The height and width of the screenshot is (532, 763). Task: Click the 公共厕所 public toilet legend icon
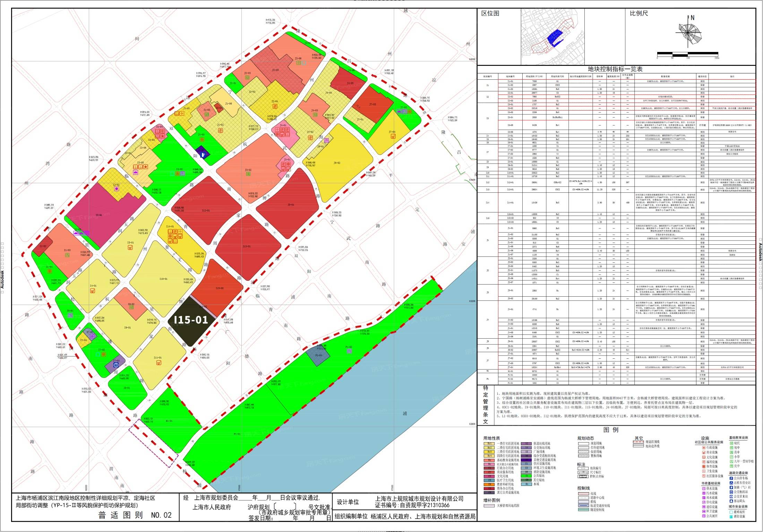click(704, 516)
